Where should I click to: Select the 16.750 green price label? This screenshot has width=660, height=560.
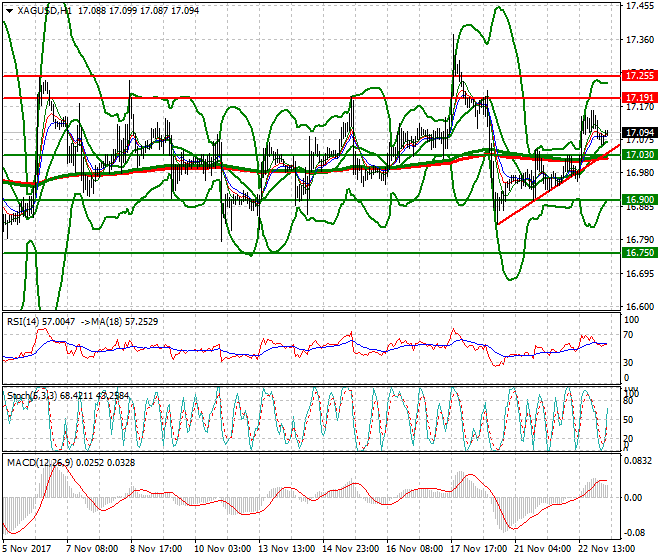pyautogui.click(x=639, y=253)
